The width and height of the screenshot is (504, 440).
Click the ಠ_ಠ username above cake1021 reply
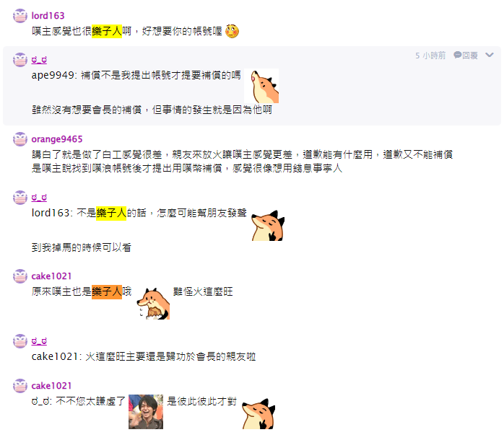point(39,341)
